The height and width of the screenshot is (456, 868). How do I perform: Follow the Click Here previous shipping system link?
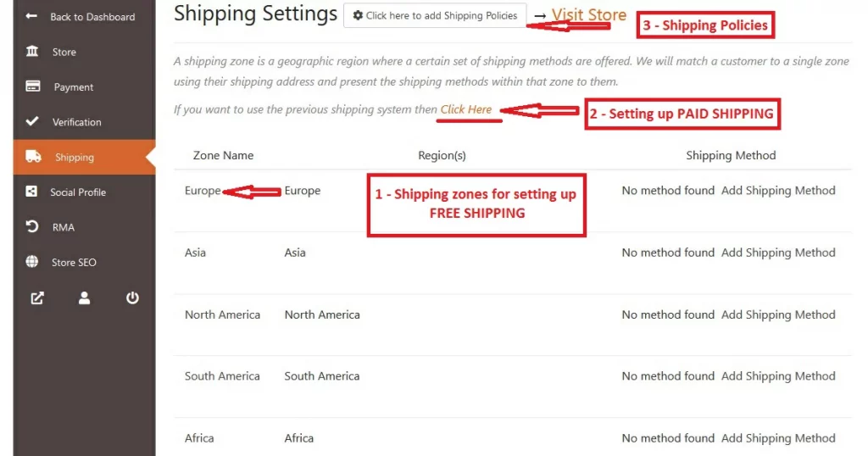pyautogui.click(x=466, y=109)
